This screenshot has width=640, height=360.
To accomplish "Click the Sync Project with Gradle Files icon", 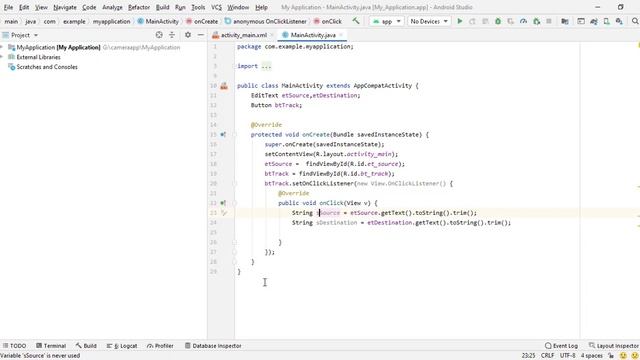I will 594,21.
